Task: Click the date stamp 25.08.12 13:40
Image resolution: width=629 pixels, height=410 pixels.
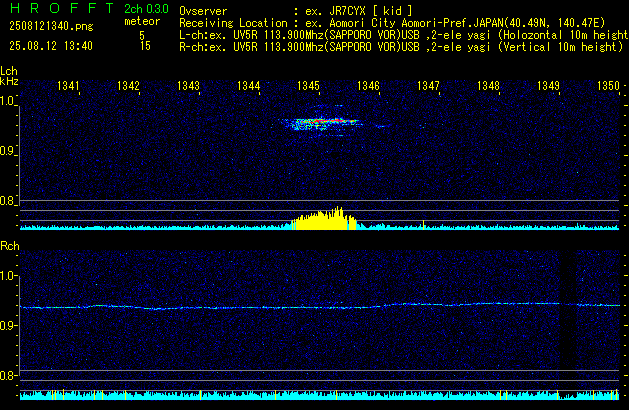Action: [x=51, y=46]
